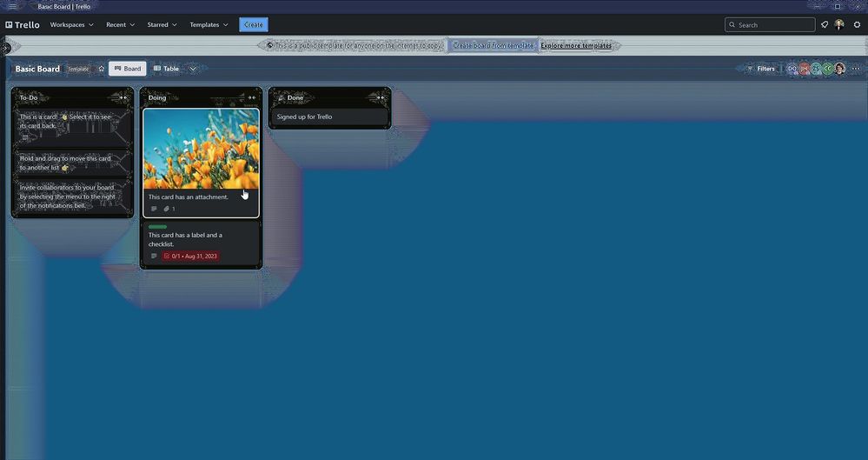
Task: Open the settings gear icon in the top bar
Action: 857,25
